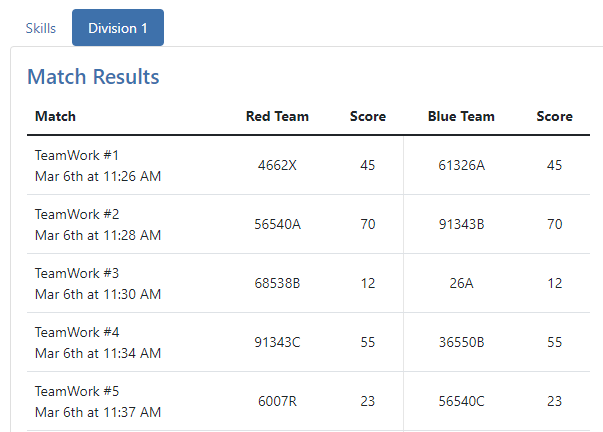Open blue team 36550B
This screenshot has width=603, height=432.
click(x=461, y=342)
